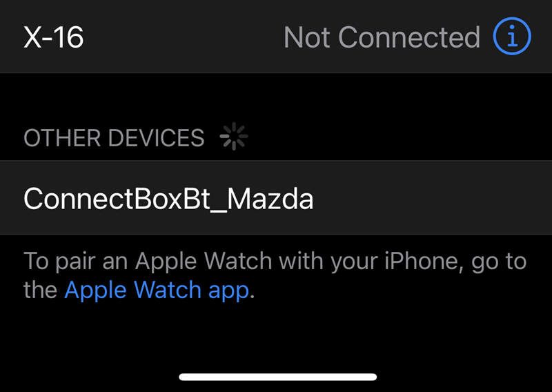Tap the ConnectBoxBt_Mazda name text

click(168, 199)
